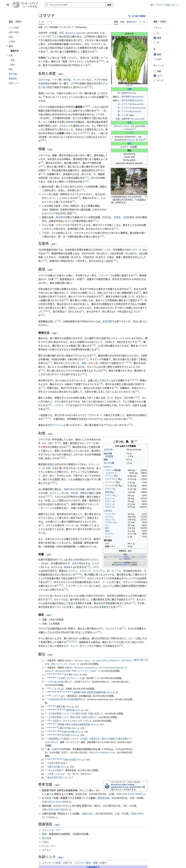186x868 pixels.
Task: Click the 寄付 link in the header
Action: (x=152, y=5)
